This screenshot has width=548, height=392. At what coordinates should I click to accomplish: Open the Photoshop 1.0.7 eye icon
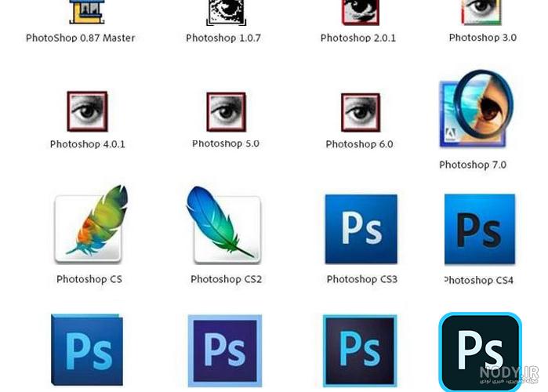pyautogui.click(x=226, y=13)
